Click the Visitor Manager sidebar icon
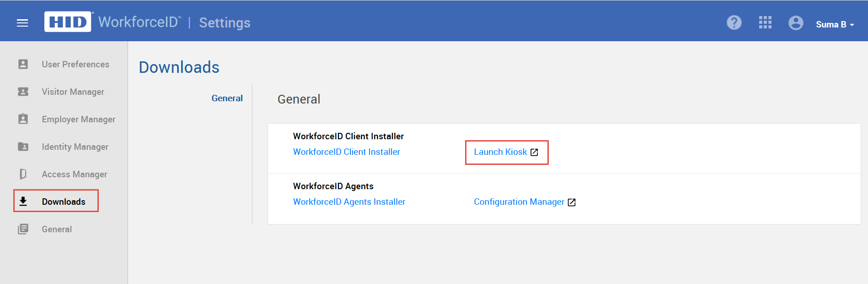This screenshot has height=284, width=868. pos(23,92)
